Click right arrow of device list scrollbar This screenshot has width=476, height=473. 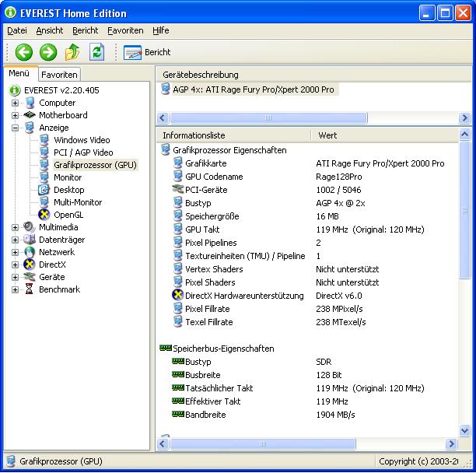tap(464, 117)
